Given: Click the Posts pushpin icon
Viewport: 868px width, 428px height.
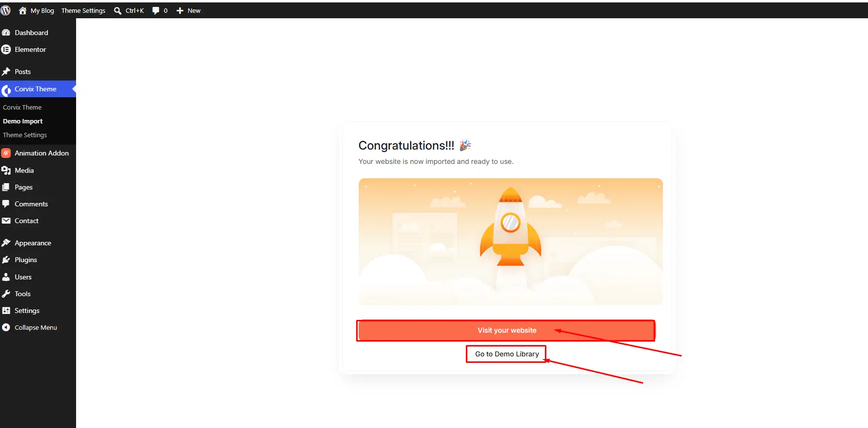Looking at the screenshot, I should tap(6, 72).
